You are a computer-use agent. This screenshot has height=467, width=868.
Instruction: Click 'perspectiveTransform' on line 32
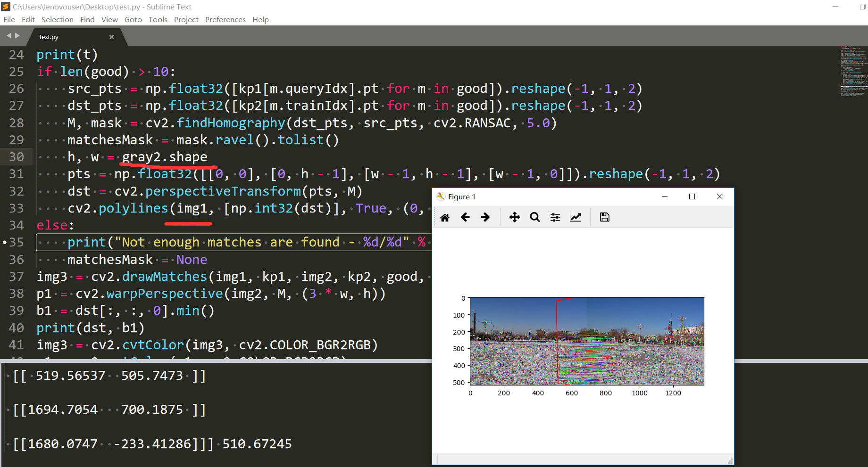223,191
